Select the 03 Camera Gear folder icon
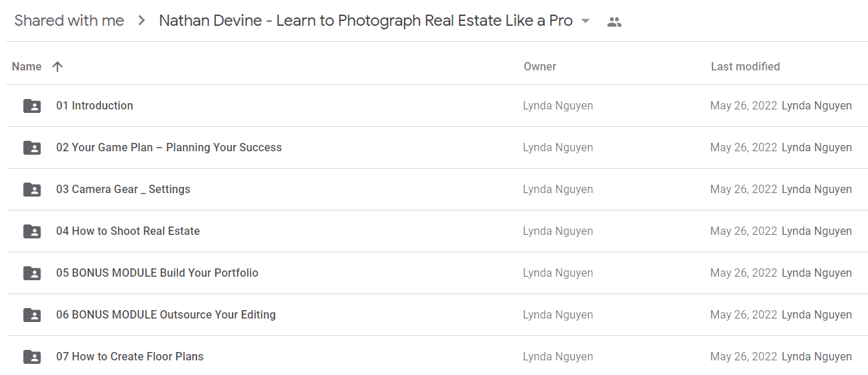868x375 pixels. [32, 190]
